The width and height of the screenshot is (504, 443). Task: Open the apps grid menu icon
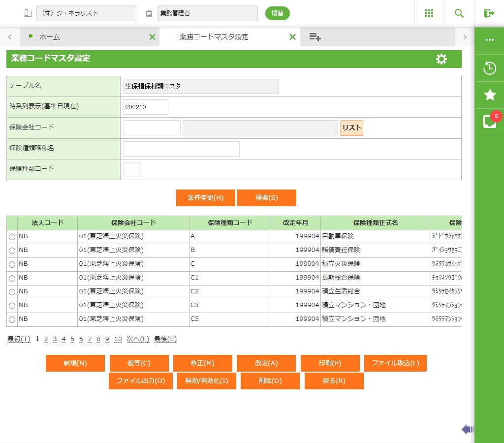429,13
